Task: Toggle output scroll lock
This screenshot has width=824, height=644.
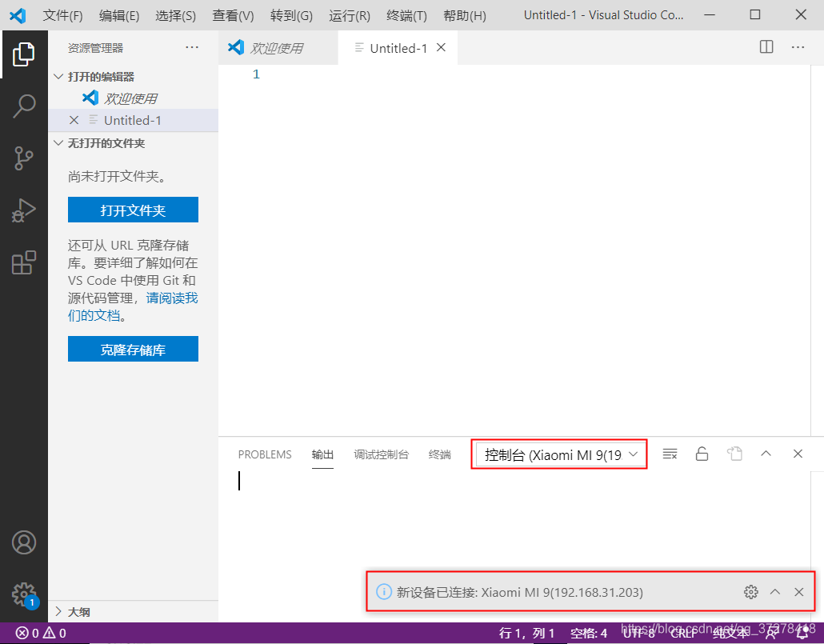Action: (x=702, y=454)
